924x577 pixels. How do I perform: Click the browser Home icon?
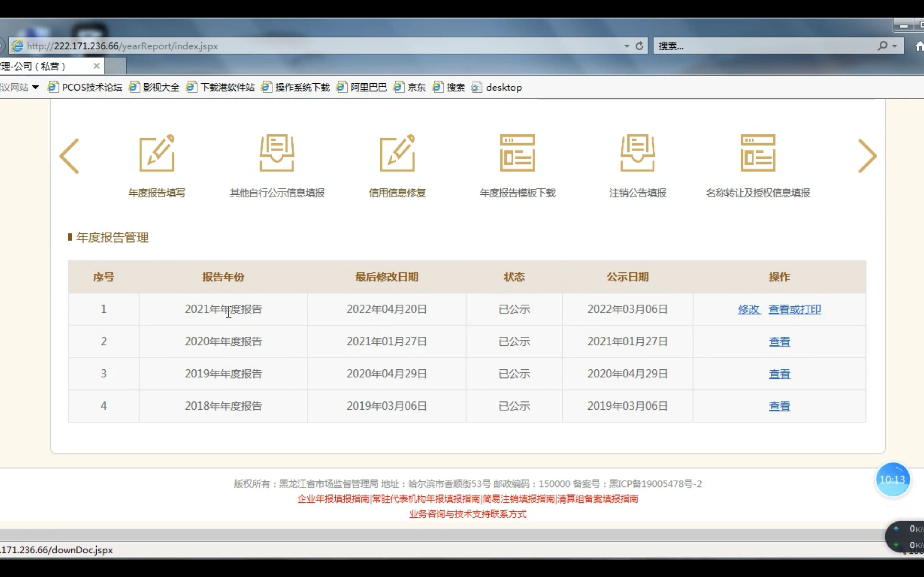(x=919, y=45)
